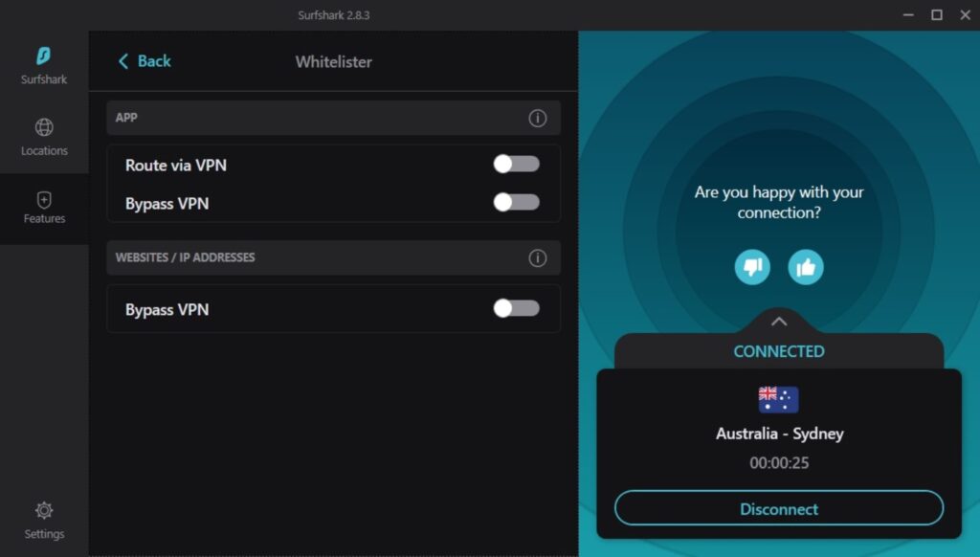Screen dimensions: 980x557
Task: Click the Surfshark logo icon in sidebar
Action: coord(44,56)
